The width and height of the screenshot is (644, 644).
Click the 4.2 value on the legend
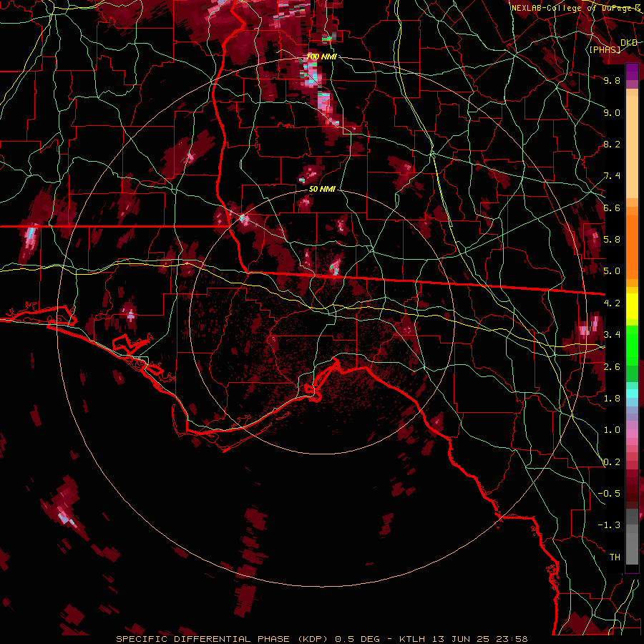(612, 303)
